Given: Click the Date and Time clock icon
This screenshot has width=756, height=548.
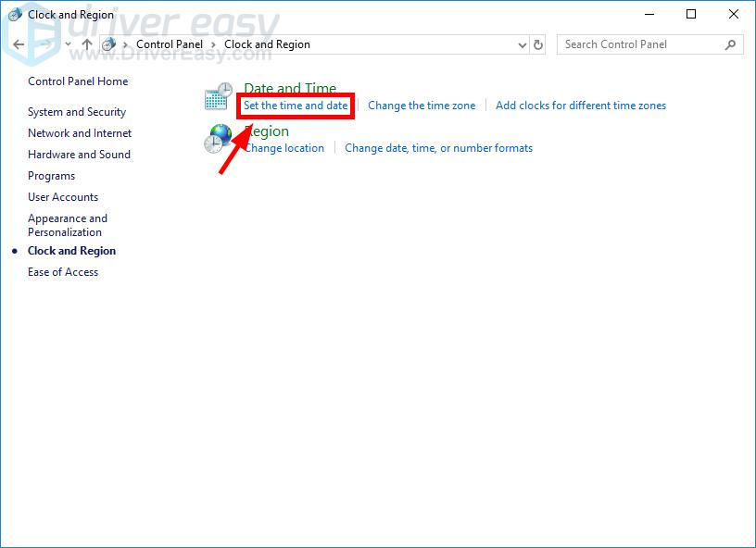Looking at the screenshot, I should 219,96.
